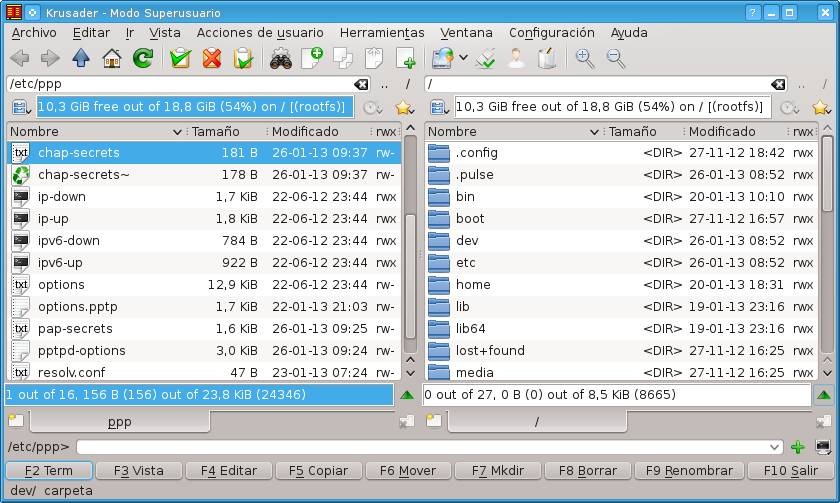This screenshot has height=503, width=840.
Task: Zoom out with magnifier minus icon
Action: 616,58
